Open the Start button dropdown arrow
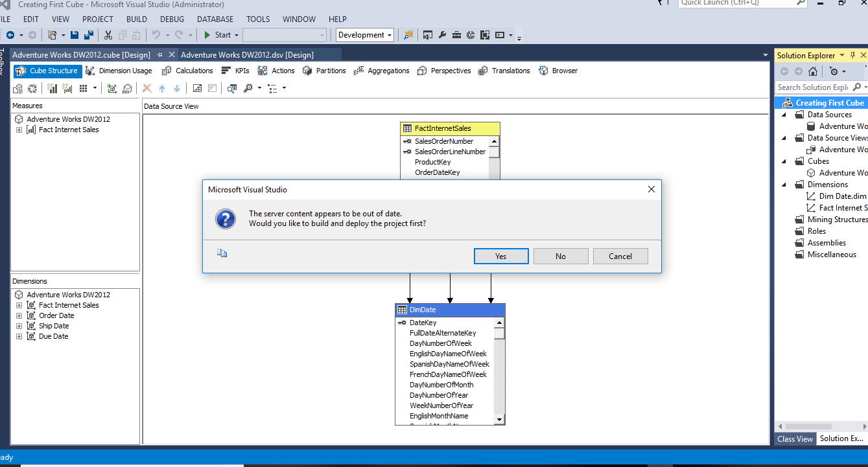Viewport: 868px width, 467px height. click(x=237, y=35)
